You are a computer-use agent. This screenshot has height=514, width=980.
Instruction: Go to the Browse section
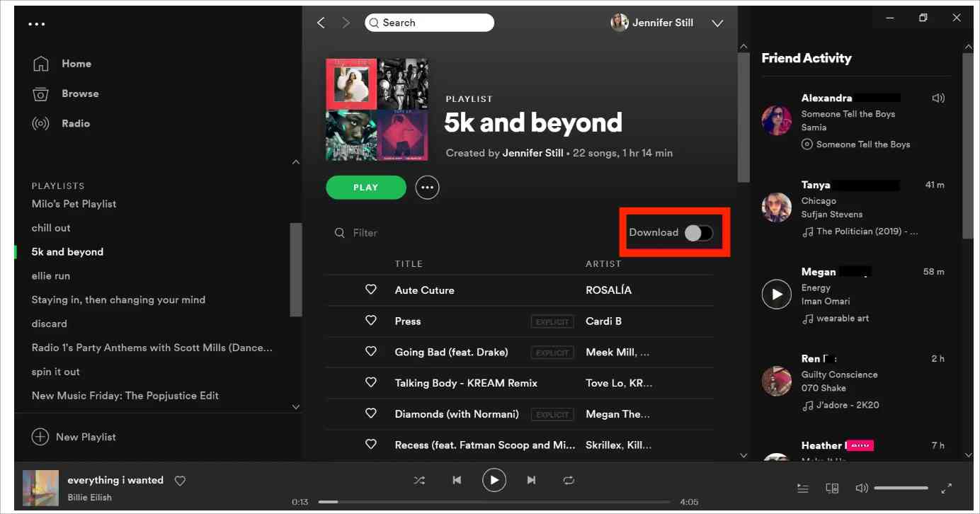coord(79,93)
